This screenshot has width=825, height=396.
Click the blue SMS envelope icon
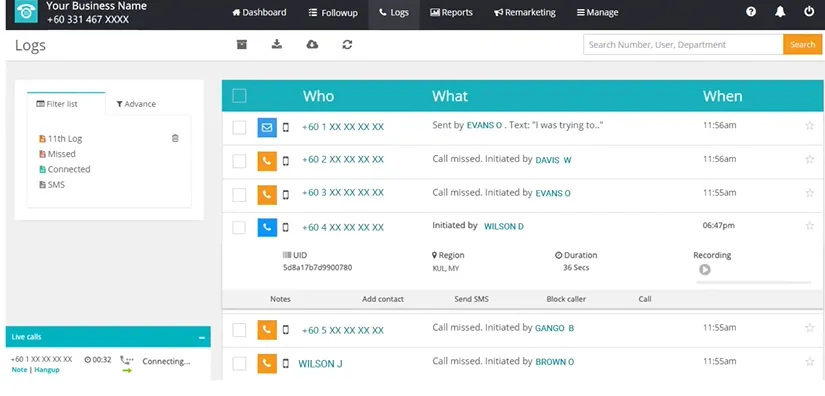[267, 127]
